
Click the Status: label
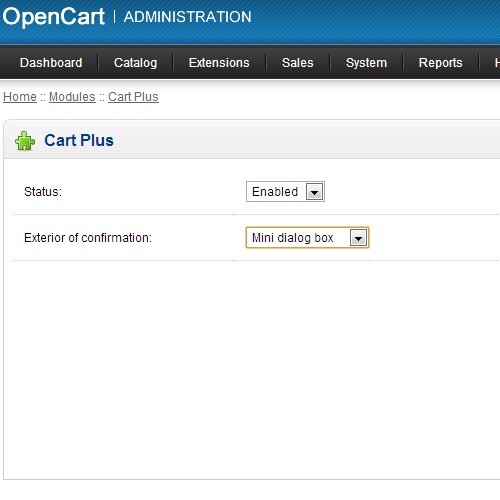click(x=43, y=192)
